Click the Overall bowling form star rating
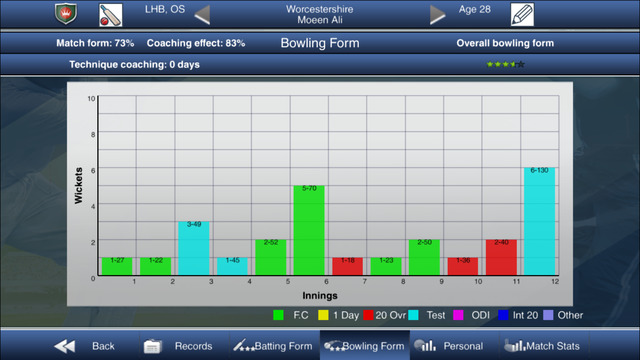This screenshot has width=640, height=360. pos(506,64)
